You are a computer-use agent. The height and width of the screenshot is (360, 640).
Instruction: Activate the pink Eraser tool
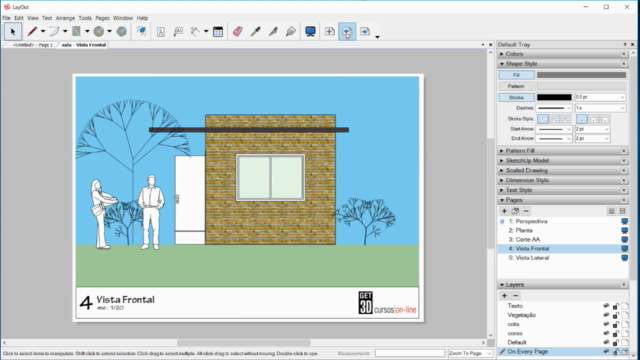tap(238, 31)
